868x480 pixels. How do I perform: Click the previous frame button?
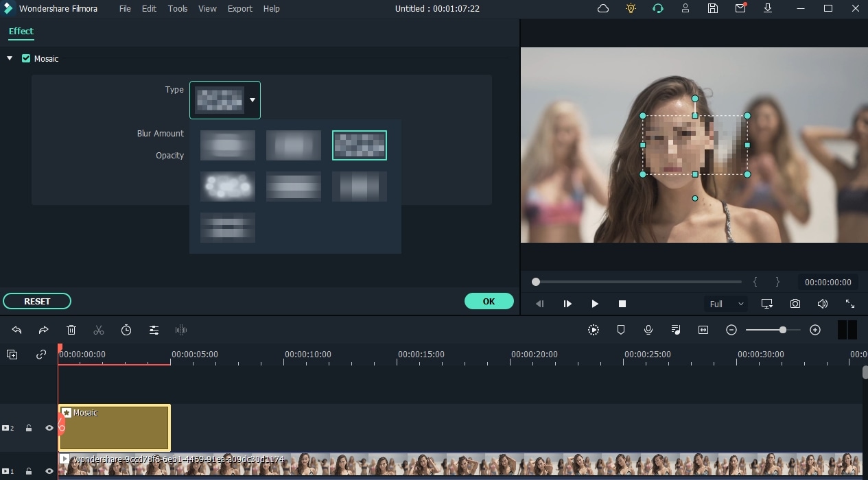540,304
